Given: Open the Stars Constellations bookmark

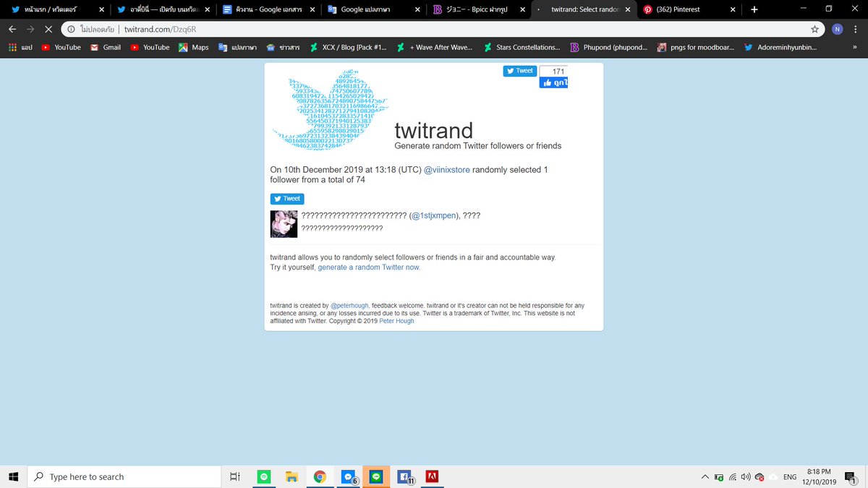Looking at the screenshot, I should (522, 47).
